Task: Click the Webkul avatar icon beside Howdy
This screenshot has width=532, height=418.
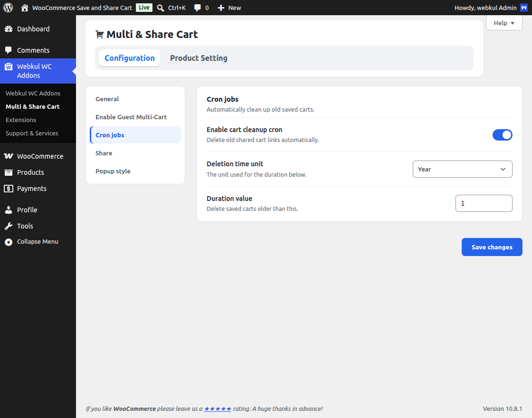Action: [524, 8]
